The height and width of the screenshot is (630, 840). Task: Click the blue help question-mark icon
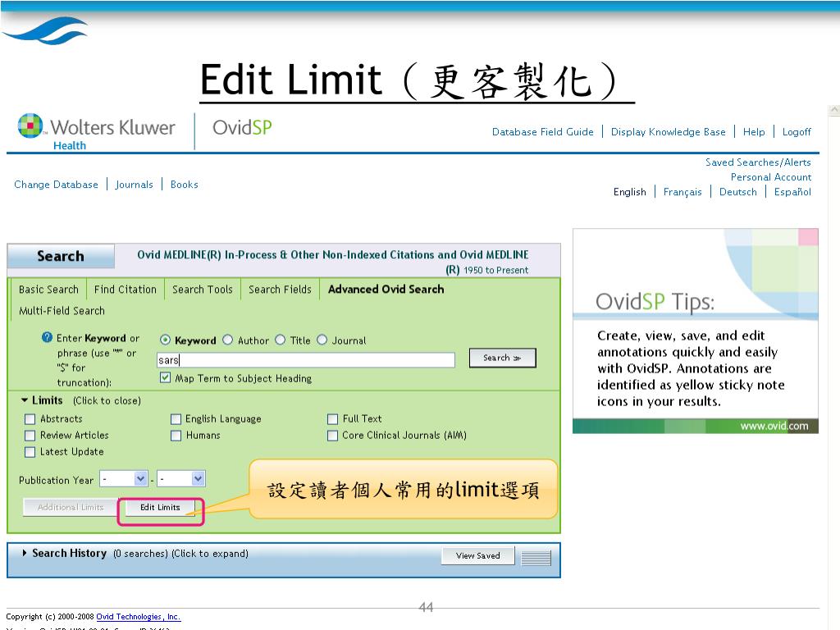[x=47, y=337]
